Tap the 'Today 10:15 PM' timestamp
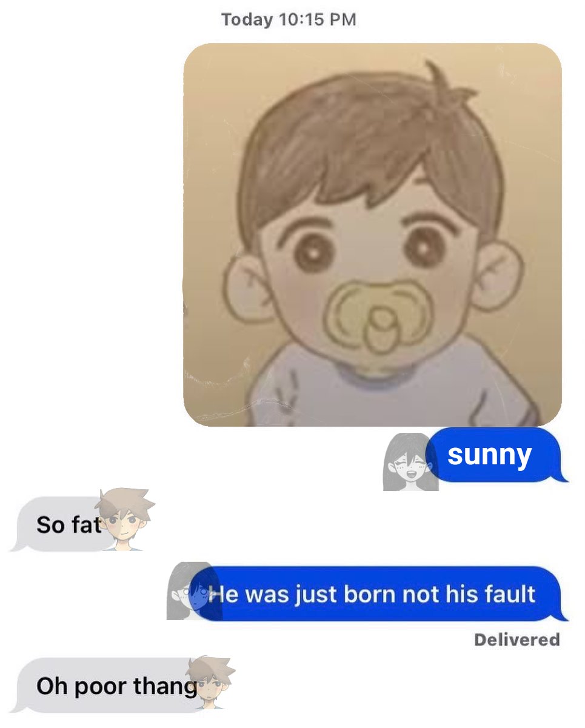Viewport: 585px width, 728px height. pyautogui.click(x=289, y=19)
